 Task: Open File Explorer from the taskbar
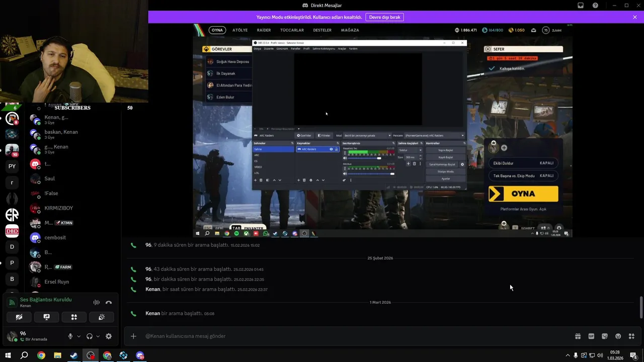pos(57,355)
